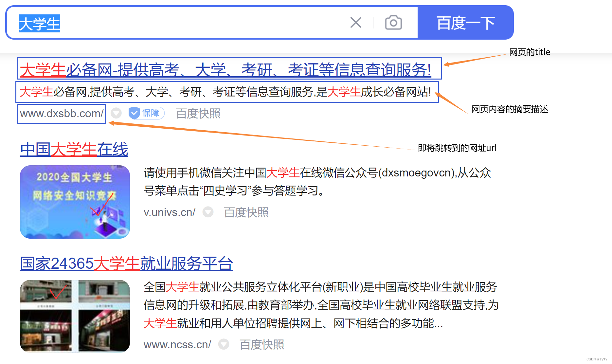Open the 大学生必备网 result title link

tap(225, 70)
